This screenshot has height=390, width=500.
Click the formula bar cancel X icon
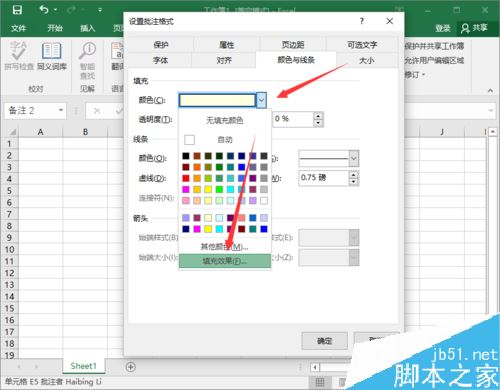(x=97, y=111)
